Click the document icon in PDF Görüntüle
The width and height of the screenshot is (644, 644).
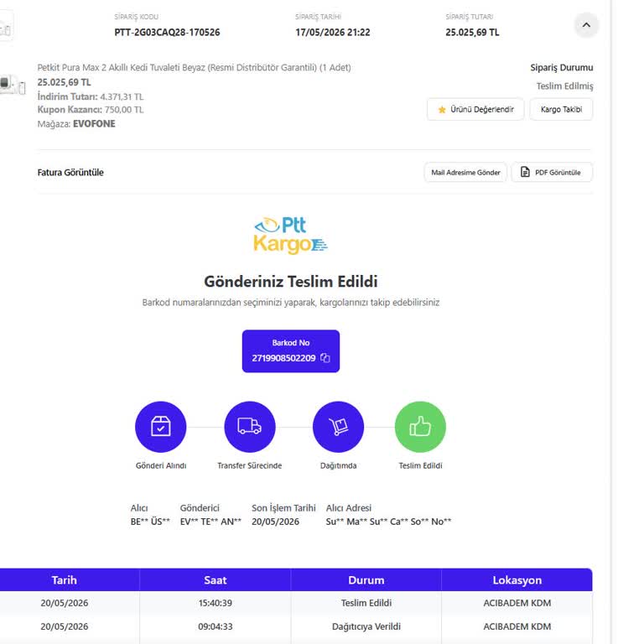525,172
